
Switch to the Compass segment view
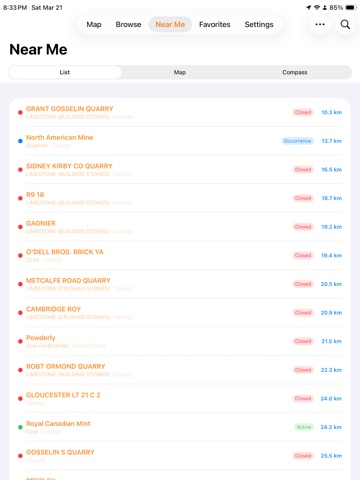tap(295, 72)
